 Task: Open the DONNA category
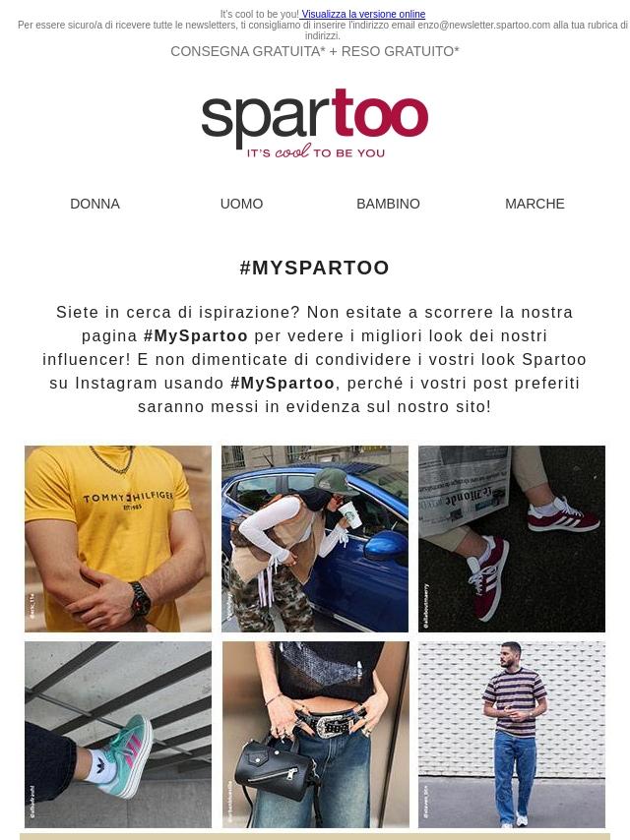pos(94,204)
